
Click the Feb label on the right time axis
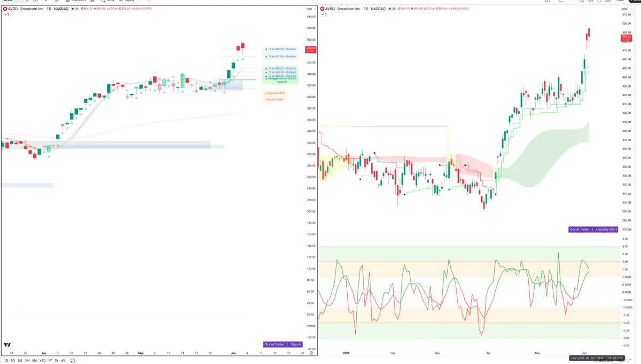pyautogui.click(x=393, y=353)
